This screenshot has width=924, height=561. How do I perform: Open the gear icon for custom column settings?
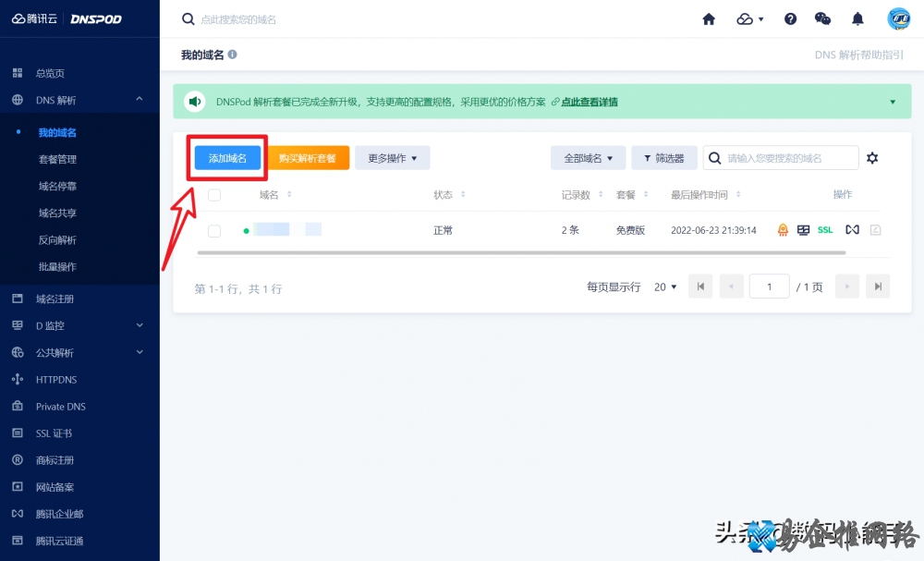click(x=872, y=157)
